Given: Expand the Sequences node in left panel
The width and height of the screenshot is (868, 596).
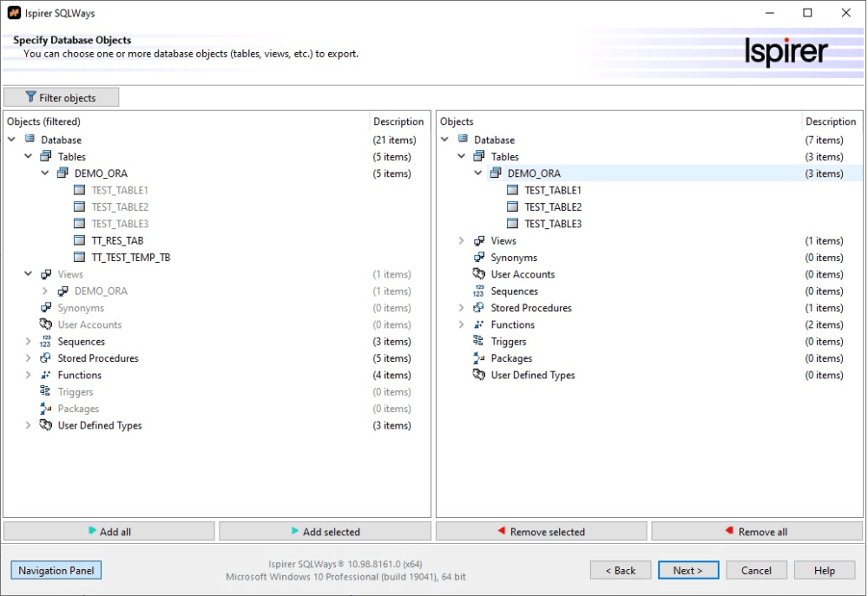Looking at the screenshot, I should point(29,342).
